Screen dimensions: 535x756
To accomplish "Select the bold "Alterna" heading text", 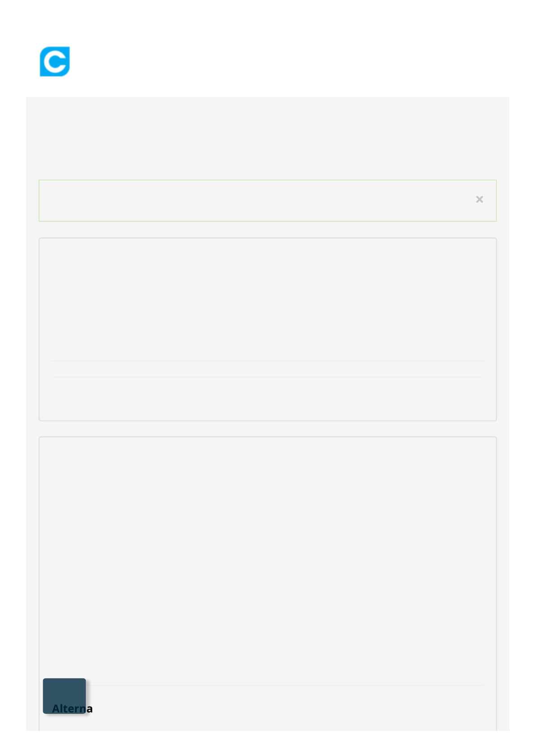I will click(x=72, y=708).
